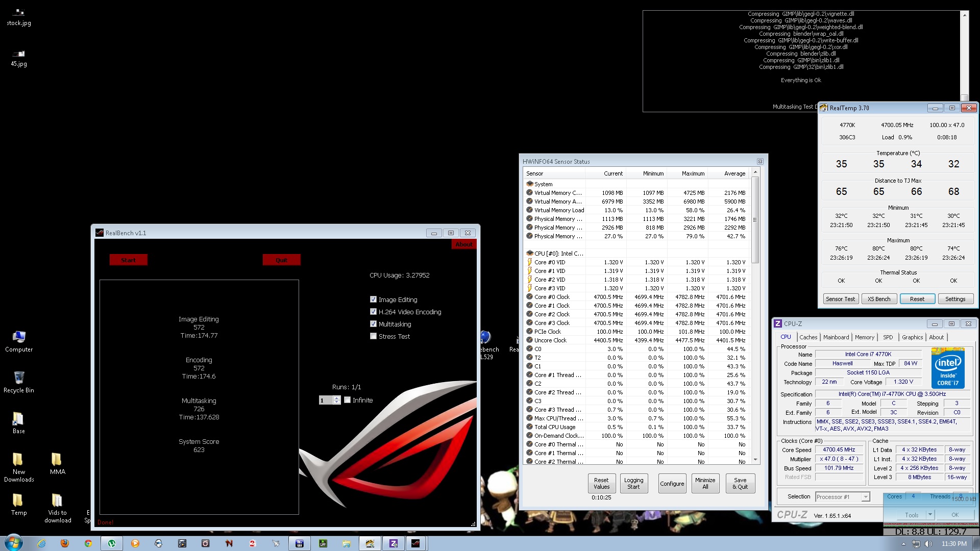Viewport: 980px width, 551px height.
Task: Open the Processor #1 selection dropdown
Action: (866, 497)
